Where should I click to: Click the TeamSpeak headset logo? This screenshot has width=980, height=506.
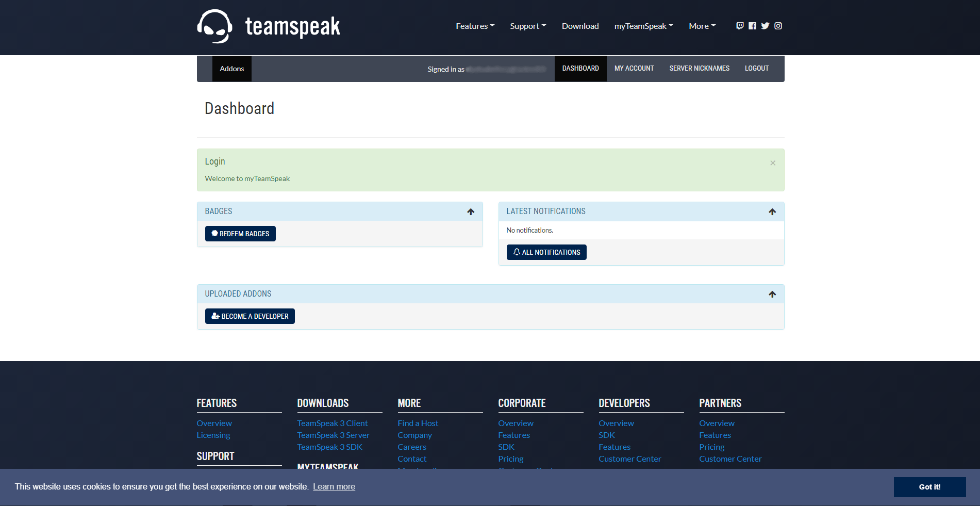(x=215, y=26)
